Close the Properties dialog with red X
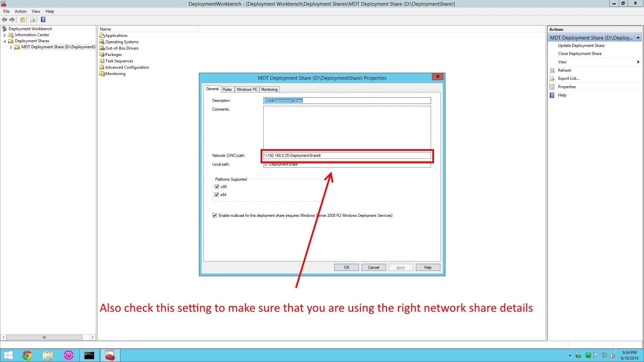 point(438,77)
